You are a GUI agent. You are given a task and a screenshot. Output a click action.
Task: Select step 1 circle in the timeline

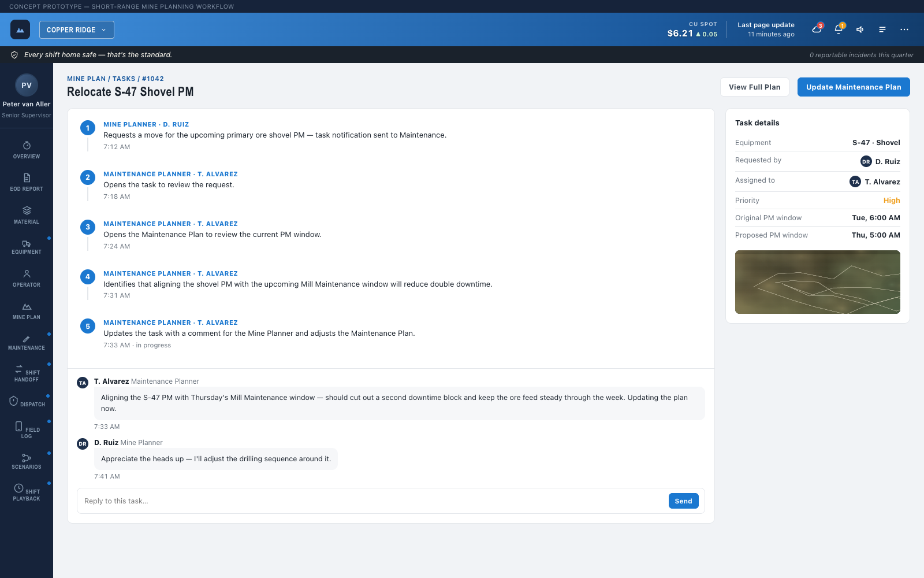(88, 128)
